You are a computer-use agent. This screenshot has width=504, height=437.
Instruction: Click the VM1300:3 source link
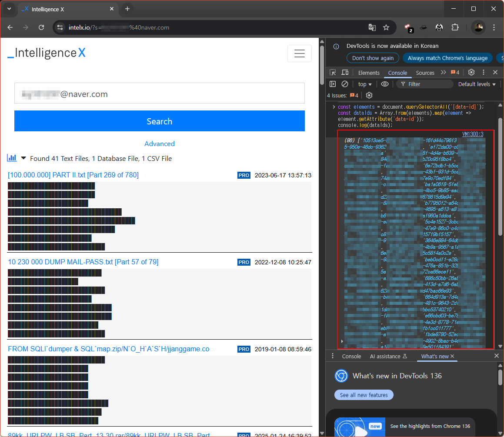coord(473,134)
